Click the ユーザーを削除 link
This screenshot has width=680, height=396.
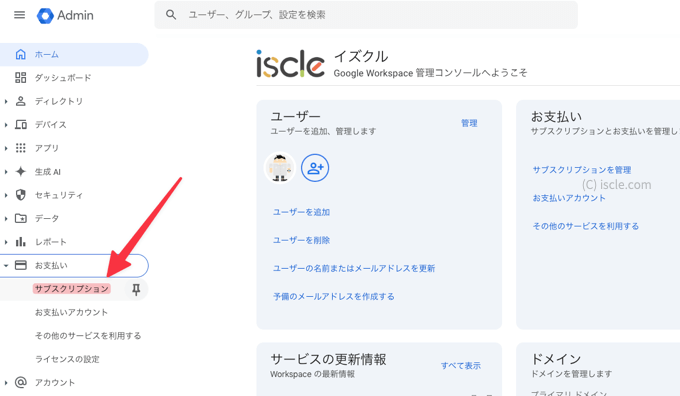pyautogui.click(x=301, y=240)
